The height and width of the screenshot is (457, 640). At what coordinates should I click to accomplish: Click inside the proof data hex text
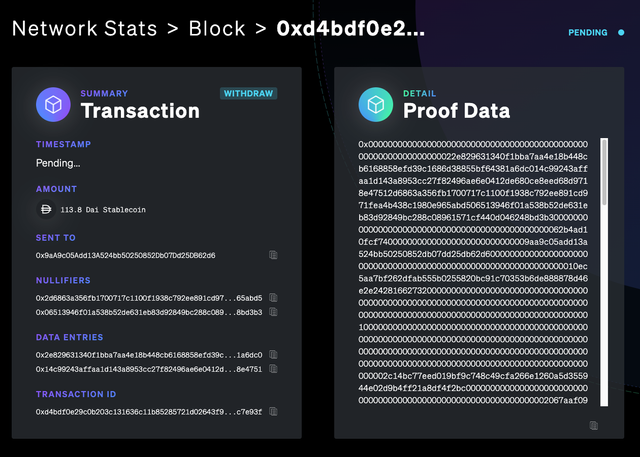click(473, 272)
